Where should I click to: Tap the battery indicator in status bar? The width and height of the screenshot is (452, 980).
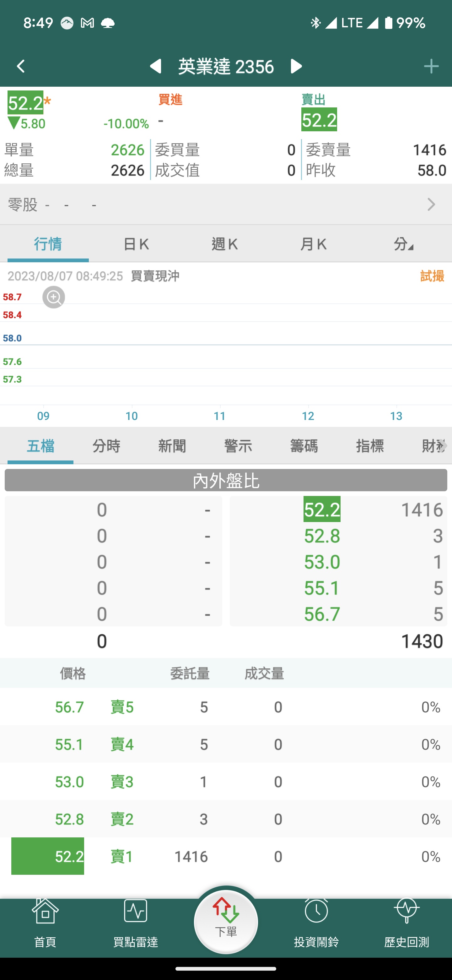coord(389,23)
